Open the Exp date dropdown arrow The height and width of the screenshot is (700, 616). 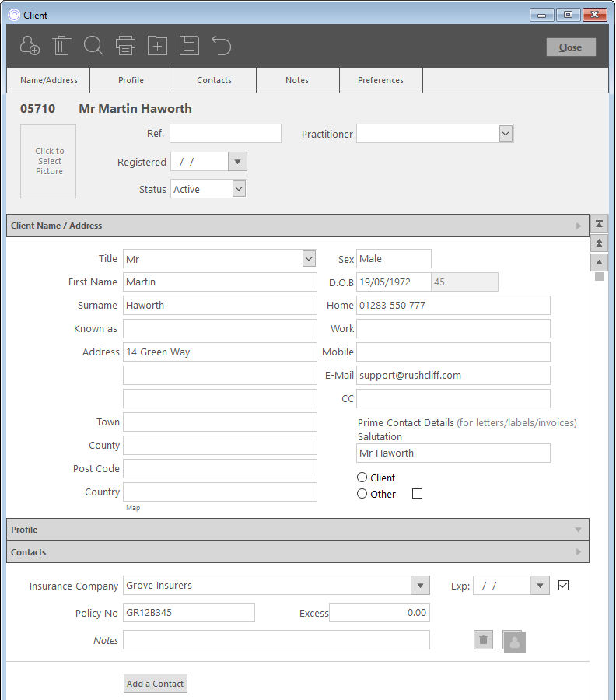click(540, 585)
